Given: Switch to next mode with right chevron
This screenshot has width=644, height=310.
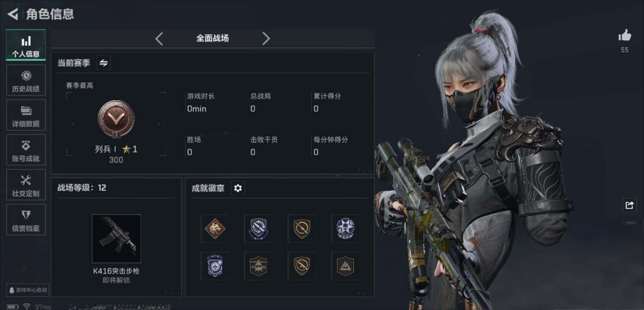Looking at the screenshot, I should [266, 39].
